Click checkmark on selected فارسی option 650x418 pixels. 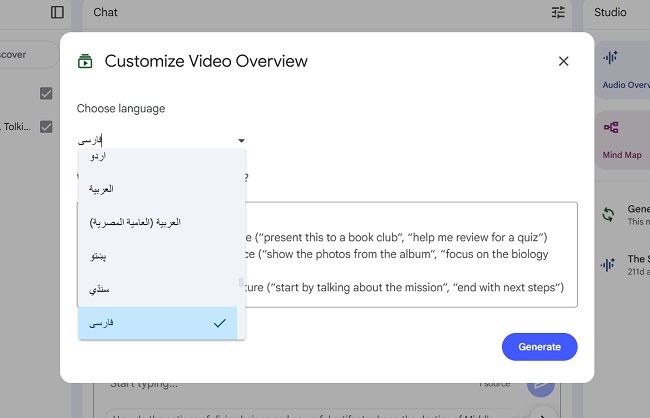click(x=219, y=323)
